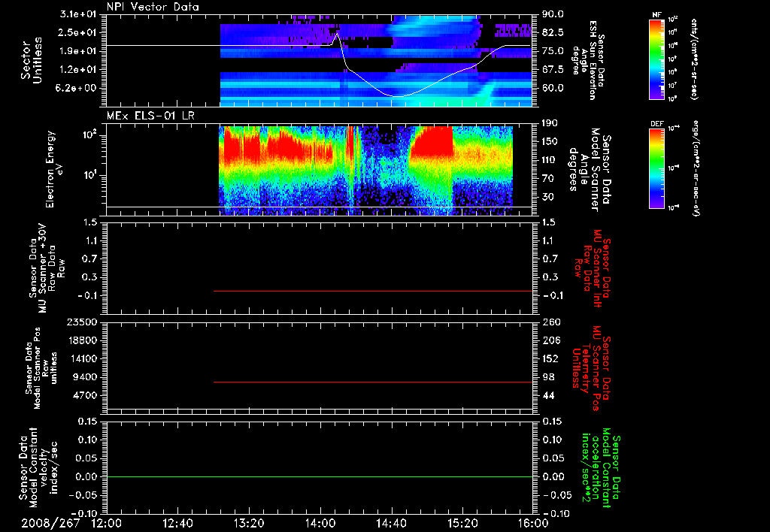
Task: Click the "16:00" time axis label
Action: tap(533, 523)
